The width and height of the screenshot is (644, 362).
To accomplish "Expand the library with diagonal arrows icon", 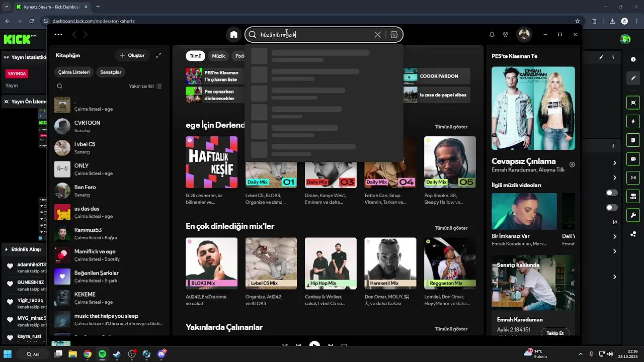I will click(158, 55).
